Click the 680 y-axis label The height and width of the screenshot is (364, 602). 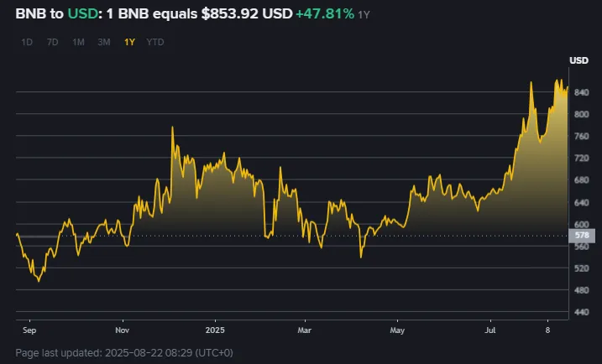(x=581, y=179)
